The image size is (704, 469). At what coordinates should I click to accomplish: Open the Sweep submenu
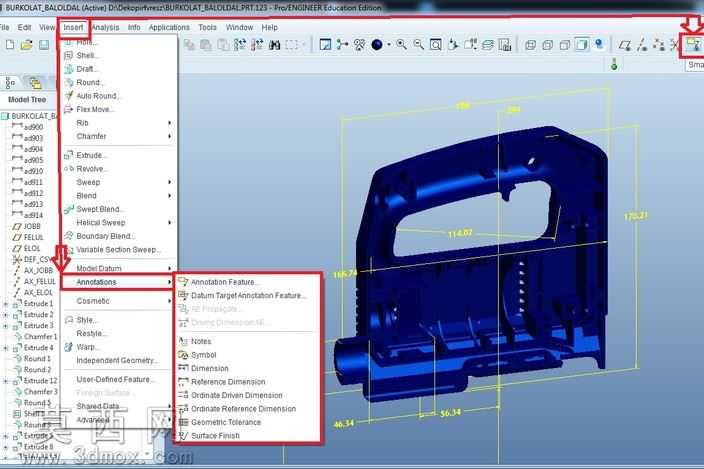pyautogui.click(x=118, y=182)
